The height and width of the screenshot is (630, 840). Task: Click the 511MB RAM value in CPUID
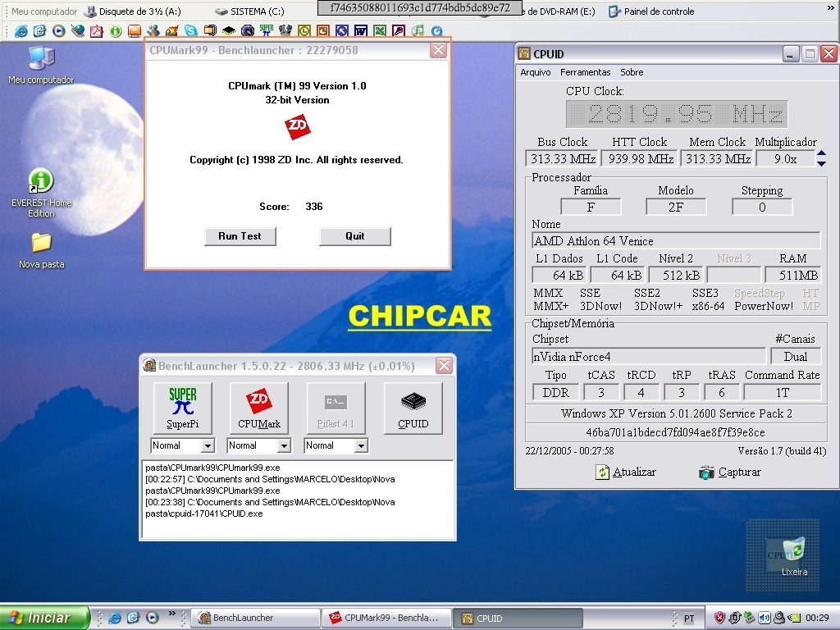793,276
